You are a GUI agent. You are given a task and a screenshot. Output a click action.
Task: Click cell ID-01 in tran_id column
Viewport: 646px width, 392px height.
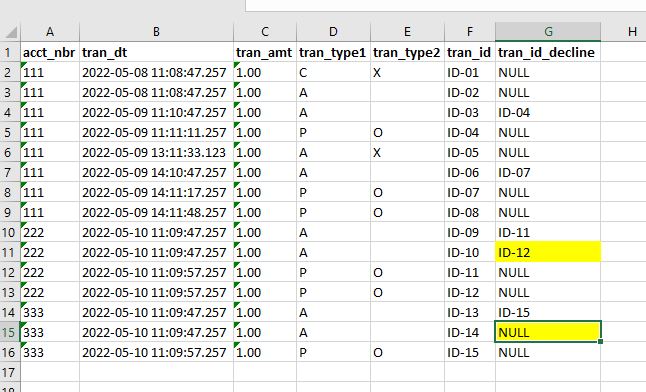(x=470, y=73)
